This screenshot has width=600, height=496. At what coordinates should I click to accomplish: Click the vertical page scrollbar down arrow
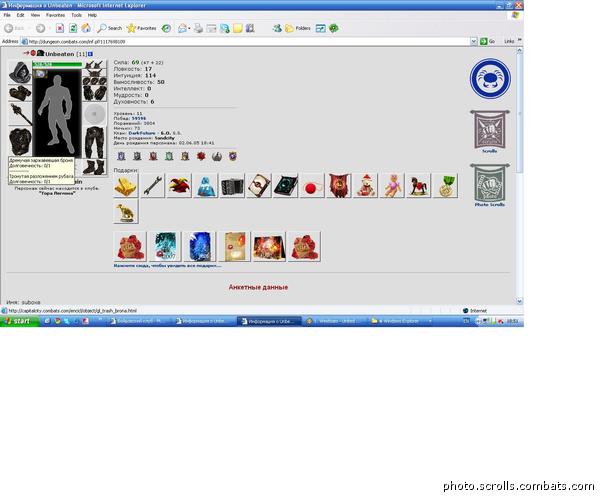click(519, 301)
